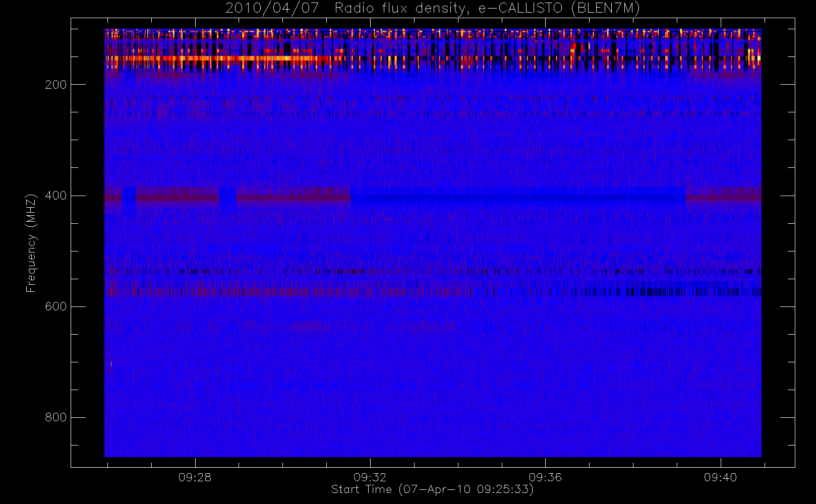The height and width of the screenshot is (504, 816).
Task: Click the 09:32 time tick label
Action: [370, 477]
